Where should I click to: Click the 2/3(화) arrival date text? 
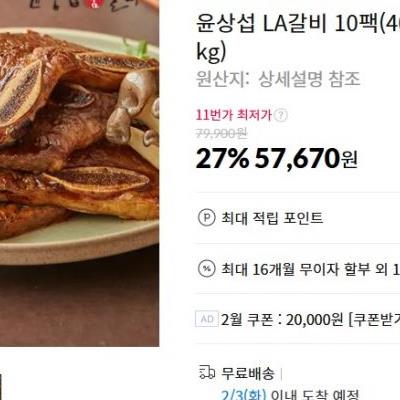(x=244, y=395)
